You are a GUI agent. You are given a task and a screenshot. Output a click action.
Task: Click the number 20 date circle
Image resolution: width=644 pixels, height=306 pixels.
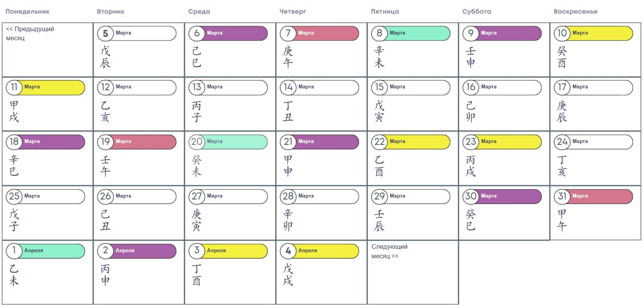click(x=197, y=142)
